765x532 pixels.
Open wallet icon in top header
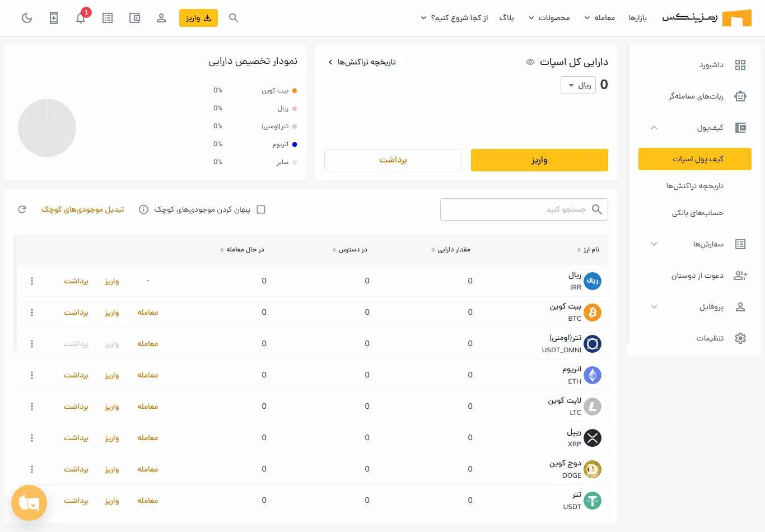134,18
